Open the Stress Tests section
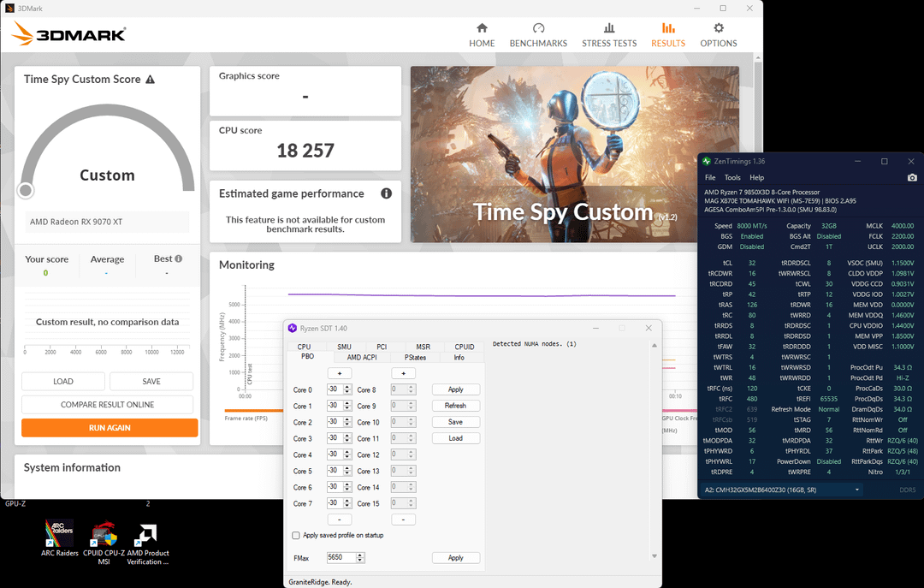Viewport: 924px width, 588px height. pyautogui.click(x=609, y=34)
